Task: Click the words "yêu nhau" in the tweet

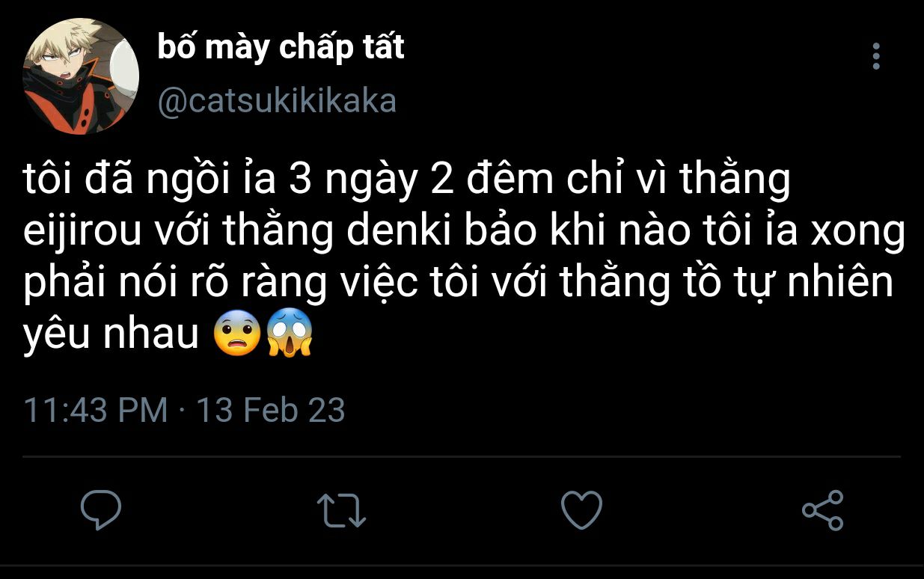Action: (111, 336)
